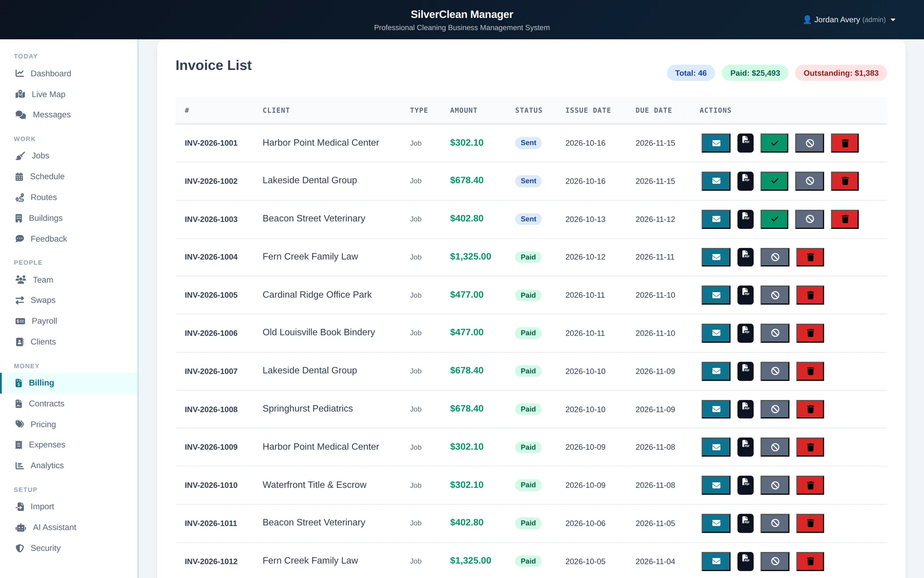Click the Total: 46 badge
The height and width of the screenshot is (578, 924).
coord(691,73)
